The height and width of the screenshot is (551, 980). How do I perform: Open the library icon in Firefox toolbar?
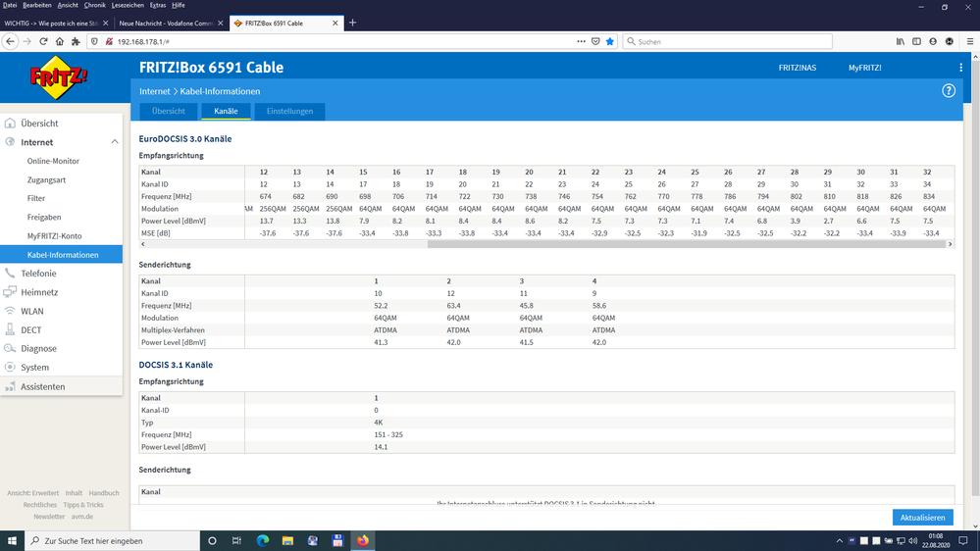900,41
